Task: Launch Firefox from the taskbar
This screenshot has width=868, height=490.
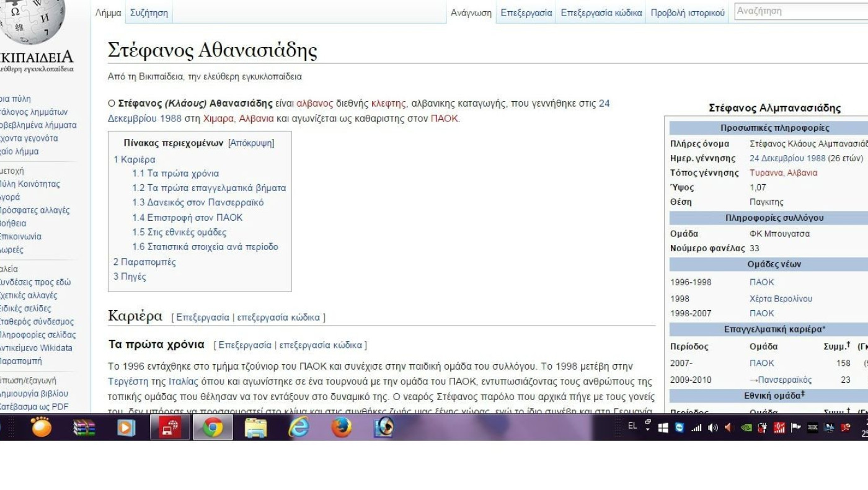Action: click(342, 427)
